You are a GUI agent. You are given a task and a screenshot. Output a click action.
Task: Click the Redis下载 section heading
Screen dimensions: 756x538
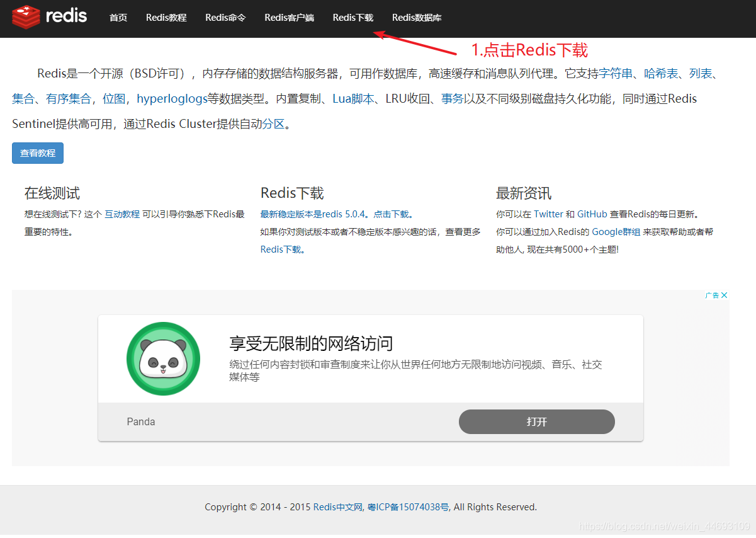292,193
